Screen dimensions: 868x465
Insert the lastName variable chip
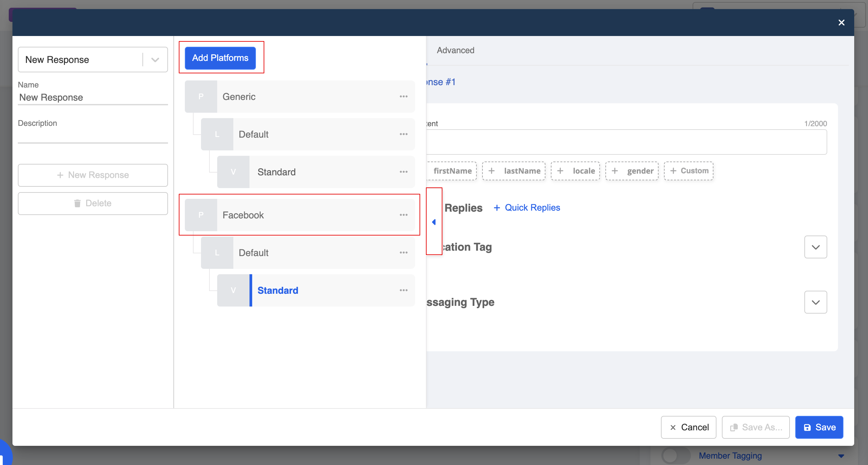pos(513,171)
